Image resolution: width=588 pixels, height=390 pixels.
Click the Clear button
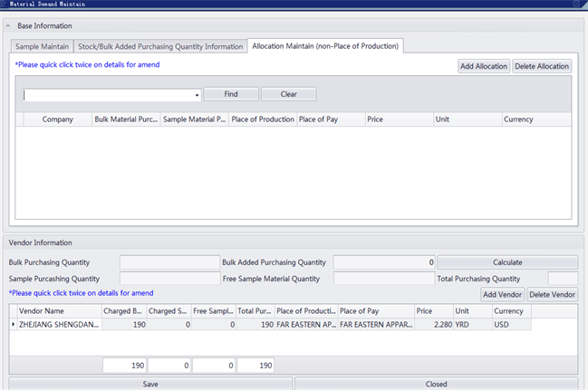coord(288,94)
